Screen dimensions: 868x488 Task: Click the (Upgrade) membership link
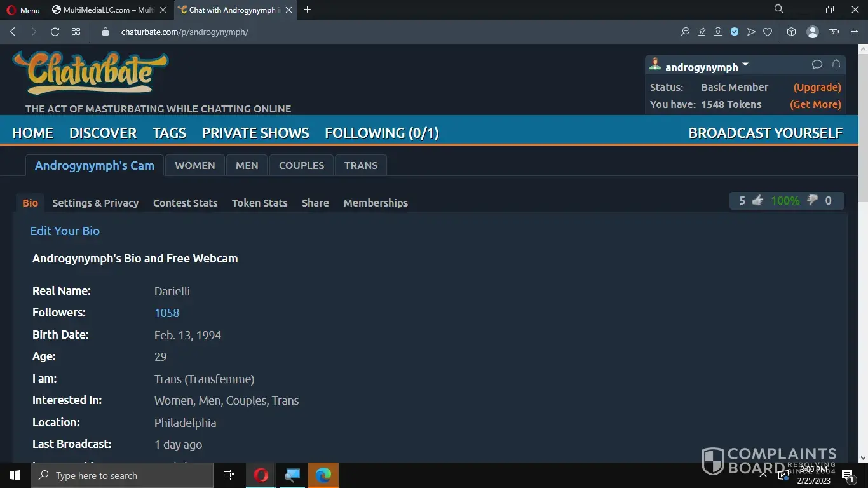point(817,87)
